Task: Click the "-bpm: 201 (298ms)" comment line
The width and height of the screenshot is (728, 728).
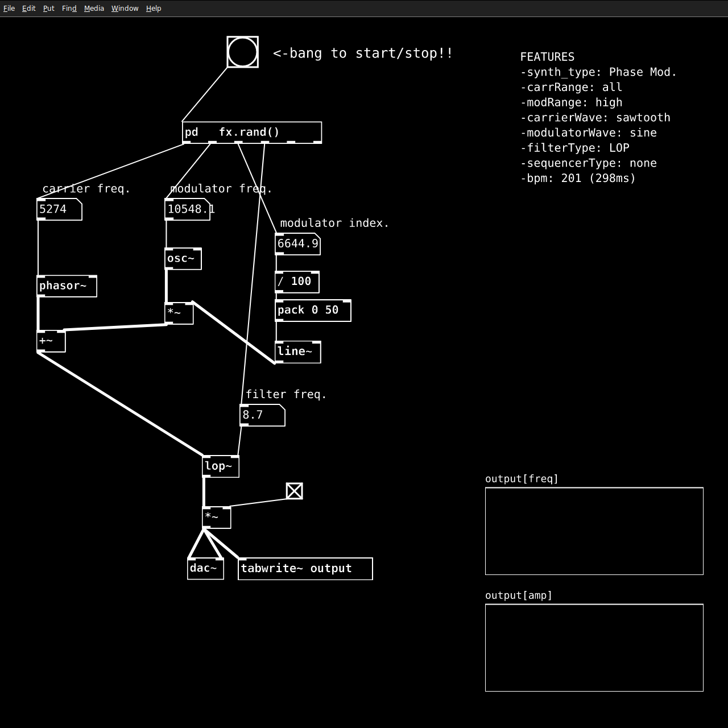Action: pyautogui.click(x=578, y=178)
